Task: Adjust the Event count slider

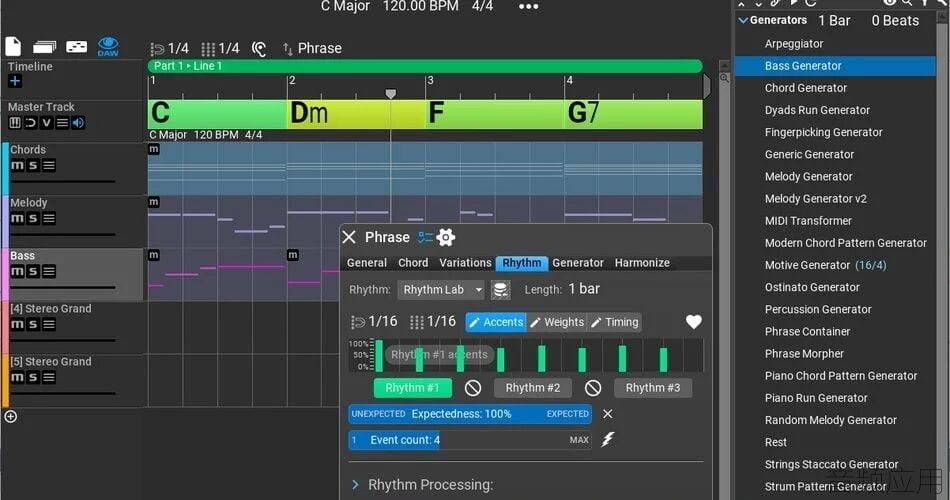Action: coord(470,440)
